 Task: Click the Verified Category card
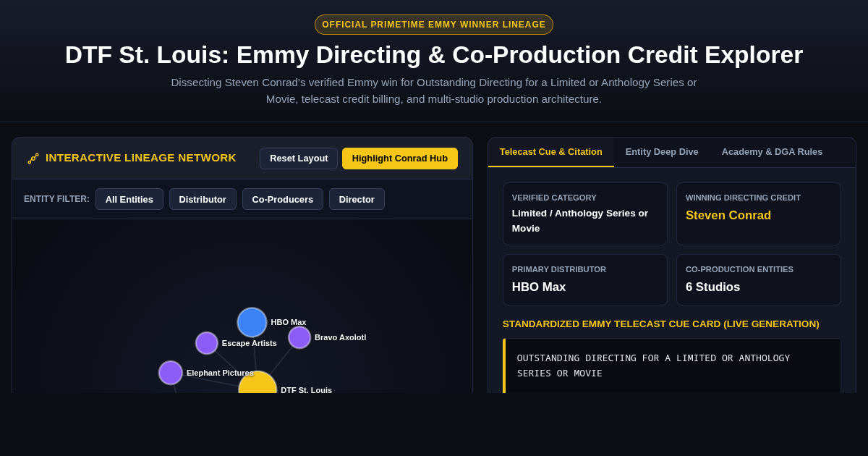585,214
